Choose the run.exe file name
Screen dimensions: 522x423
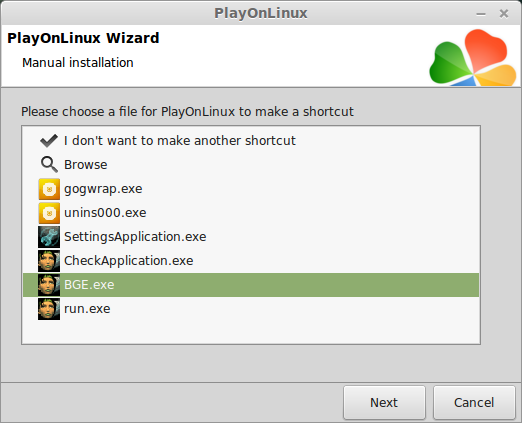tap(87, 309)
